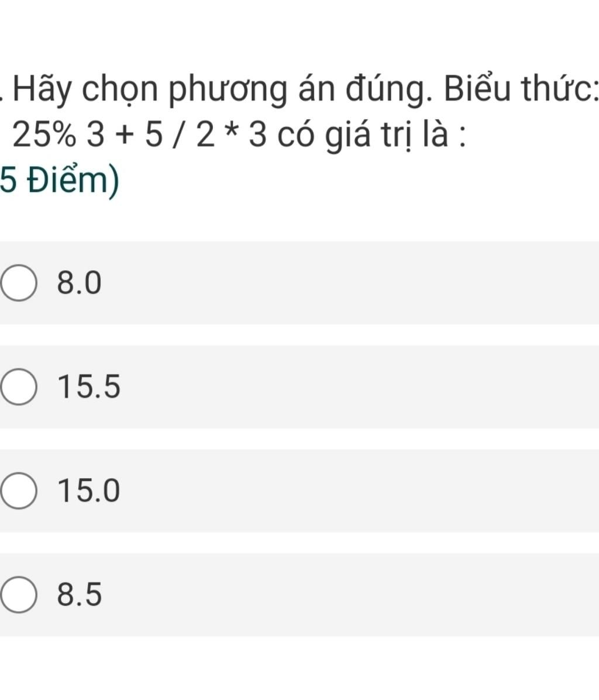
Task: Pick the 15.0 radio button
Action: pyautogui.click(x=19, y=491)
